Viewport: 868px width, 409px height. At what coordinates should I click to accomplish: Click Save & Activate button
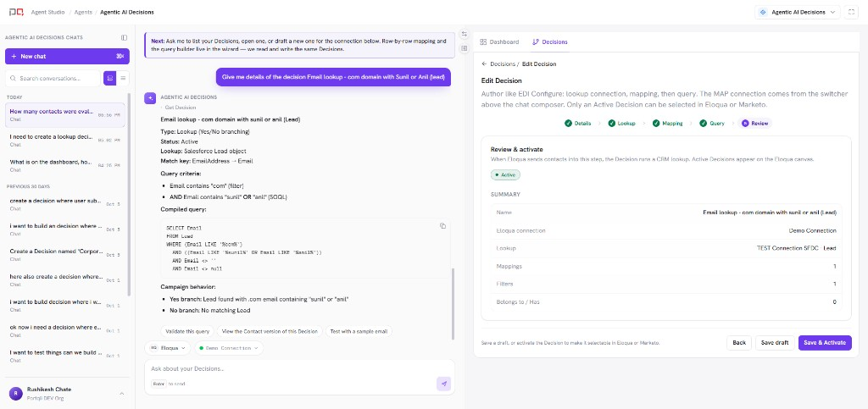pyautogui.click(x=825, y=343)
